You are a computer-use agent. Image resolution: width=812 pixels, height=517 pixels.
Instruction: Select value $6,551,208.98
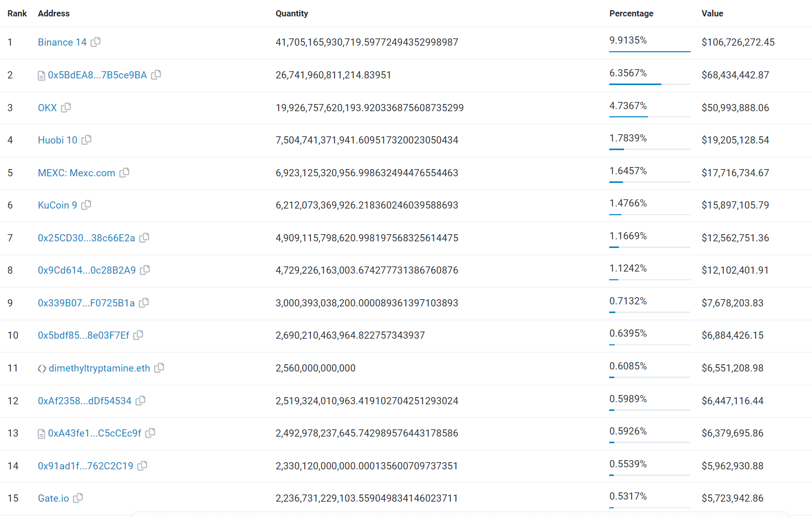click(733, 368)
